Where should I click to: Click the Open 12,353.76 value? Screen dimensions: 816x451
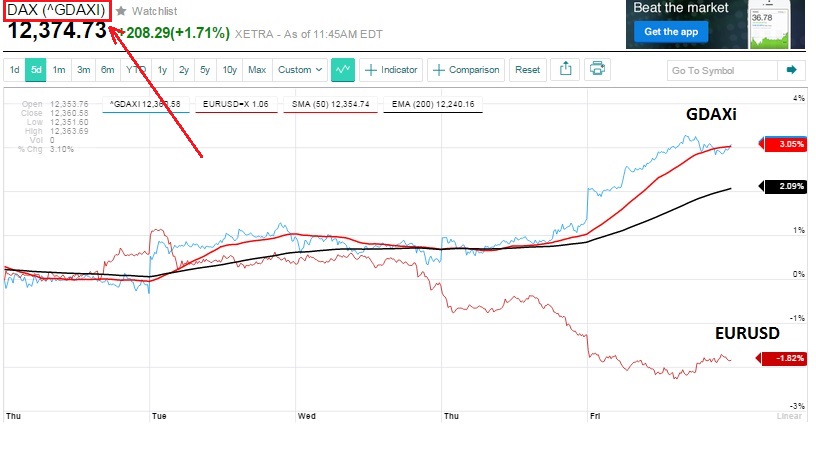coord(69,104)
